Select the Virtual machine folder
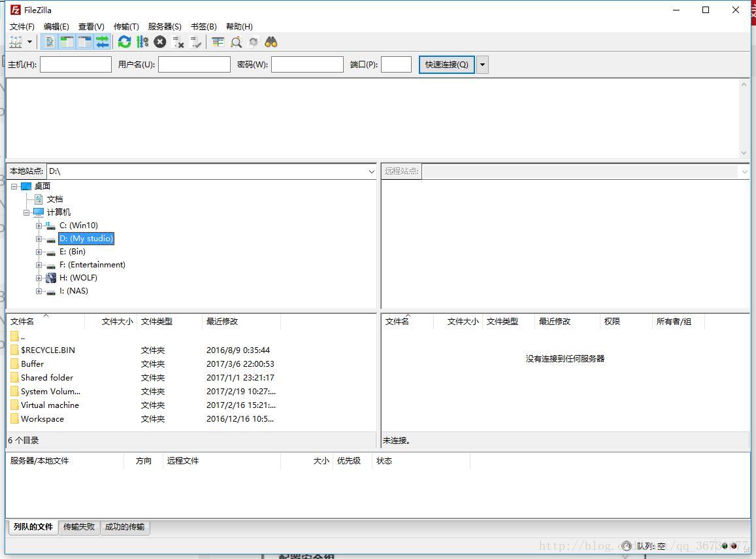Screen dimensions: 756x559 [x=50, y=405]
